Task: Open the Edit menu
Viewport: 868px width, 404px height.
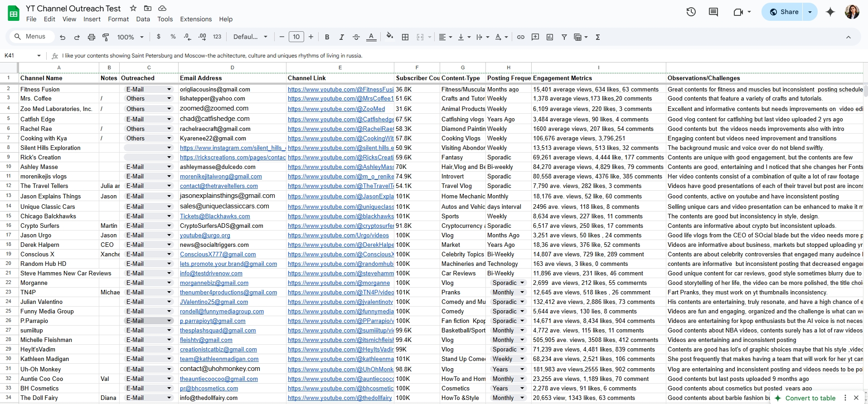Action: pyautogui.click(x=49, y=19)
